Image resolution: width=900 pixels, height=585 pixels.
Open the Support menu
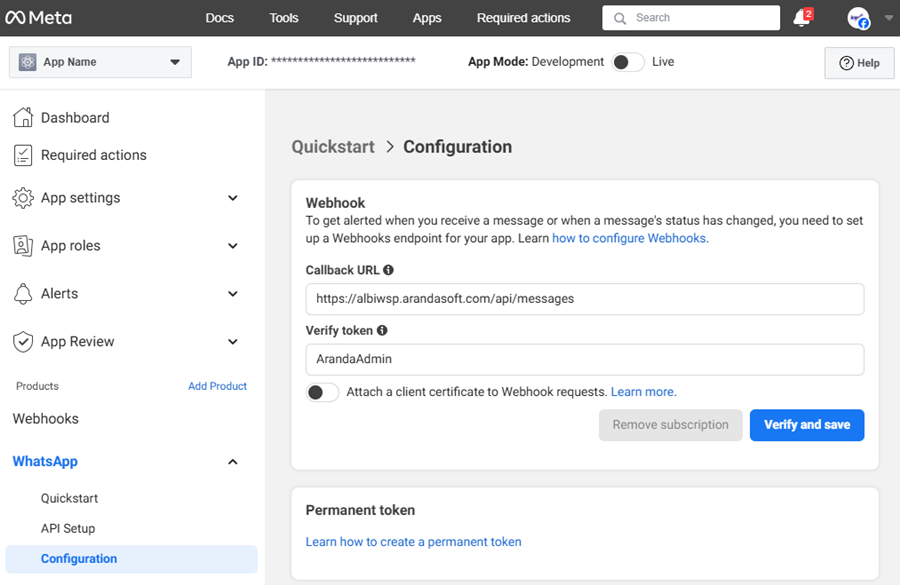[x=356, y=18]
